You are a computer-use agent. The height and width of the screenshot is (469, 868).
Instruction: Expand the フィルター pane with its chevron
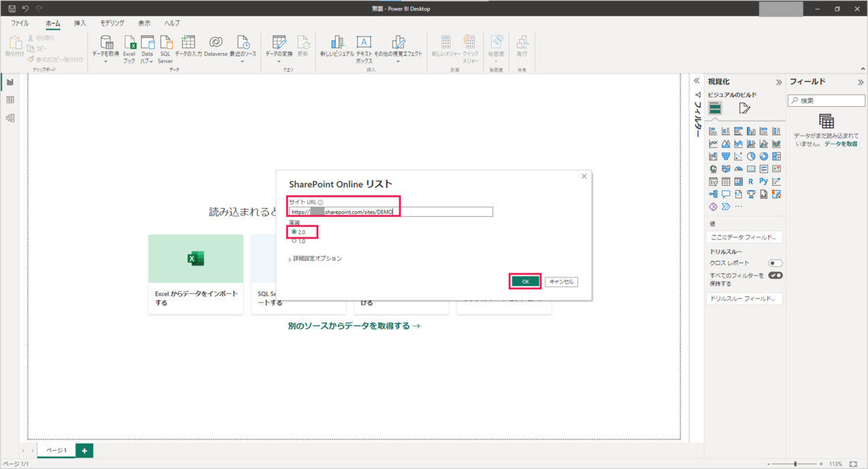point(697,82)
